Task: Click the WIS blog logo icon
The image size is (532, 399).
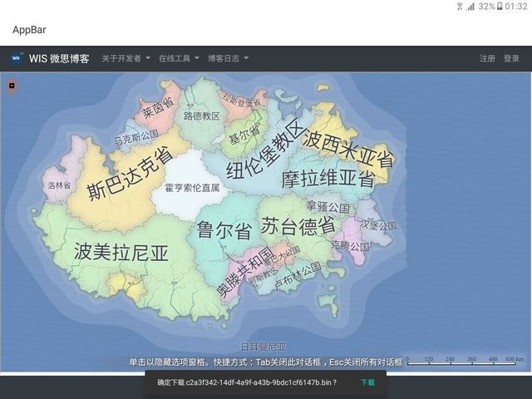Action: [17, 58]
